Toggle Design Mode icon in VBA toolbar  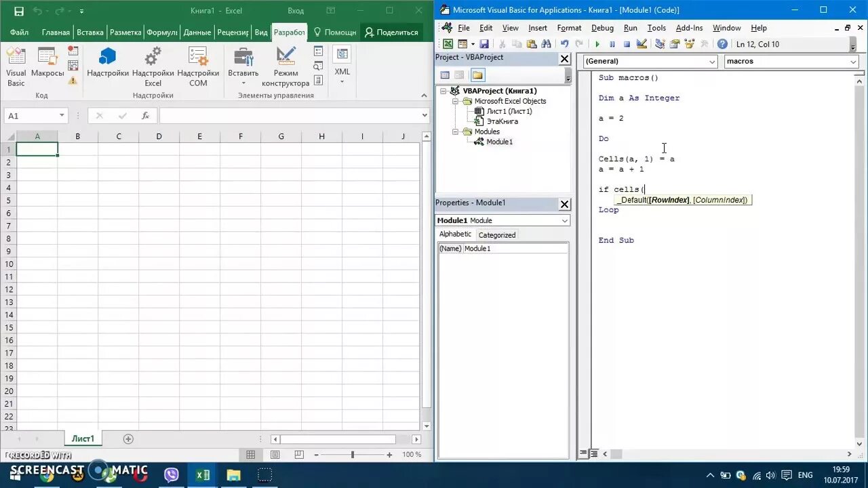[x=642, y=44]
